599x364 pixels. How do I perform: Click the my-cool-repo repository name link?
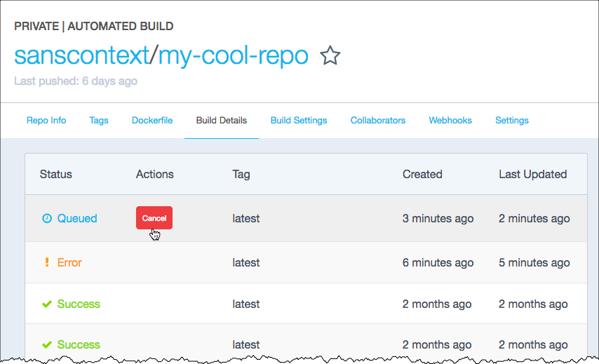234,55
